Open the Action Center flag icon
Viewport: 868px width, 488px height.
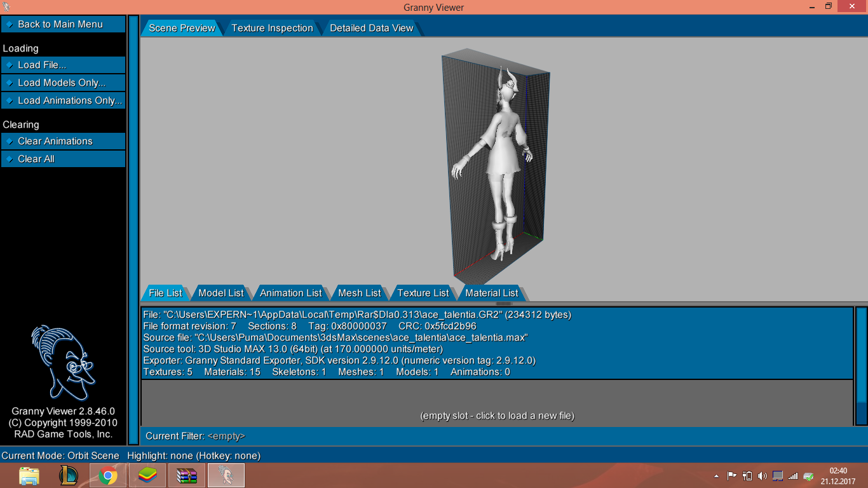click(731, 475)
